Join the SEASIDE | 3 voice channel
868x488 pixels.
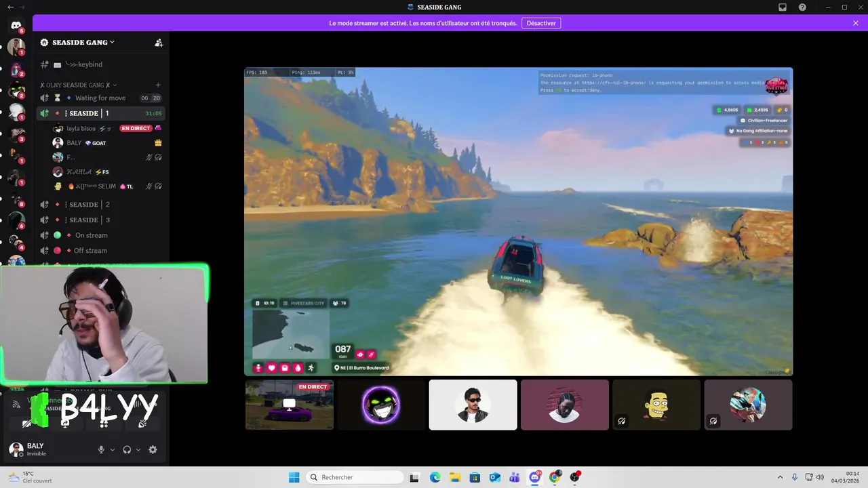pos(100,220)
